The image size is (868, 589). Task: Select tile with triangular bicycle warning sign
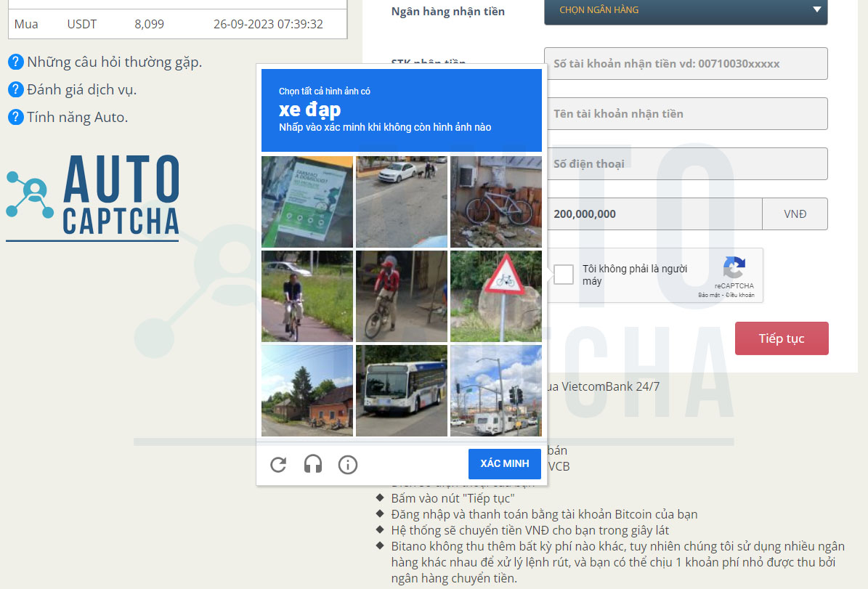click(496, 296)
